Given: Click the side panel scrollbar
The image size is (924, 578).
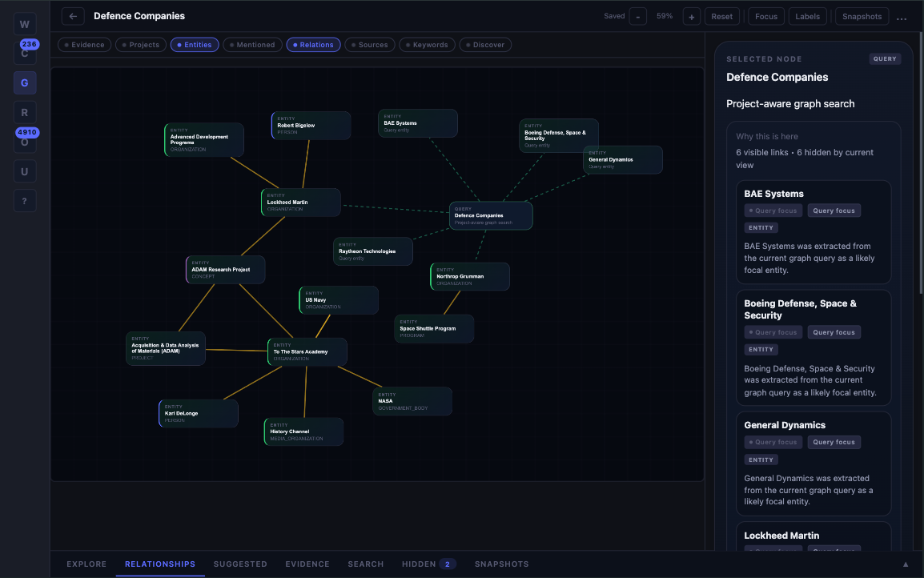Looking at the screenshot, I should 921,165.
